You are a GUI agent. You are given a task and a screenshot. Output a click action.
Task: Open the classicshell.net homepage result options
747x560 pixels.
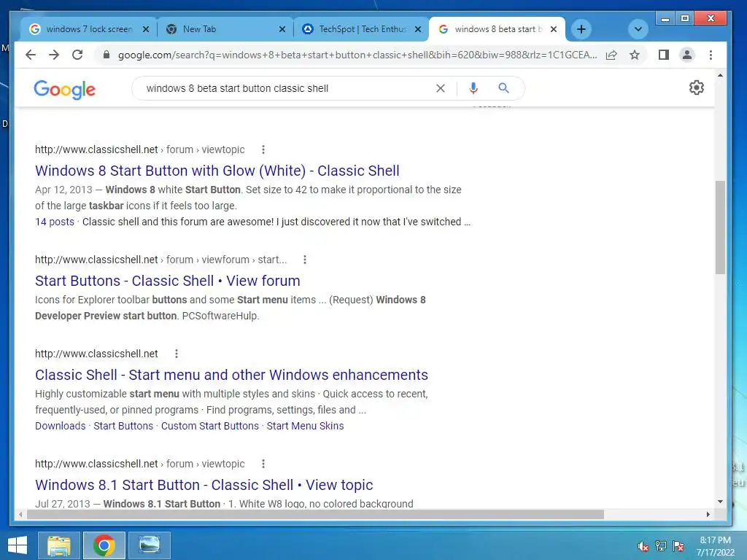pos(177,354)
